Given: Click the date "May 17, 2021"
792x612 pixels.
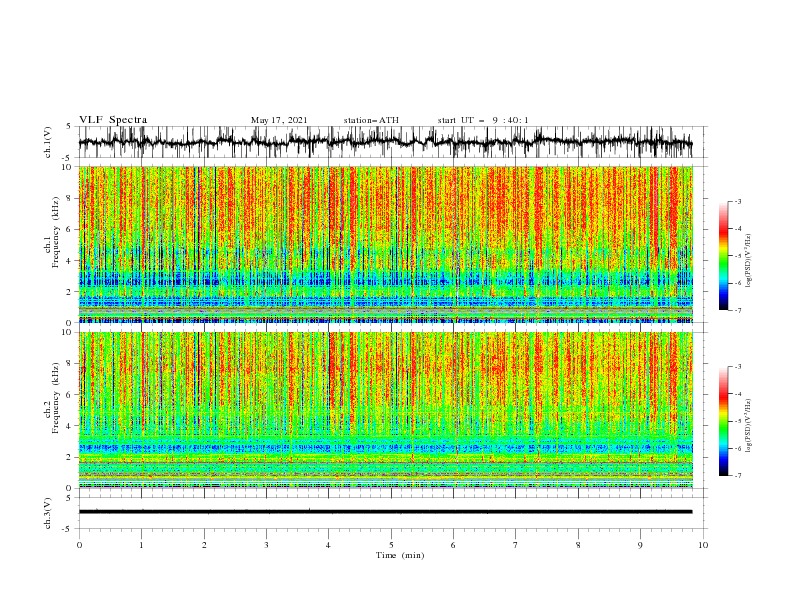Looking at the screenshot, I should 279,120.
